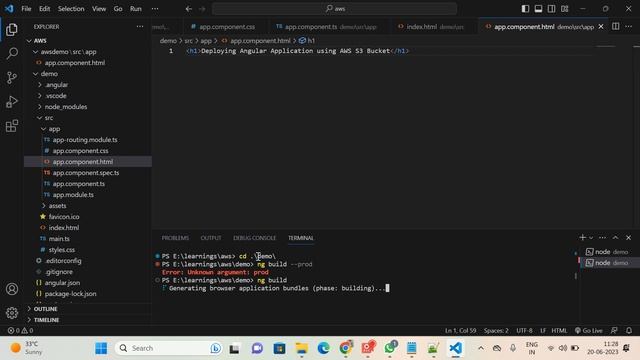The height and width of the screenshot is (360, 640).
Task: Collapse the src folder
Action: [88, 118]
